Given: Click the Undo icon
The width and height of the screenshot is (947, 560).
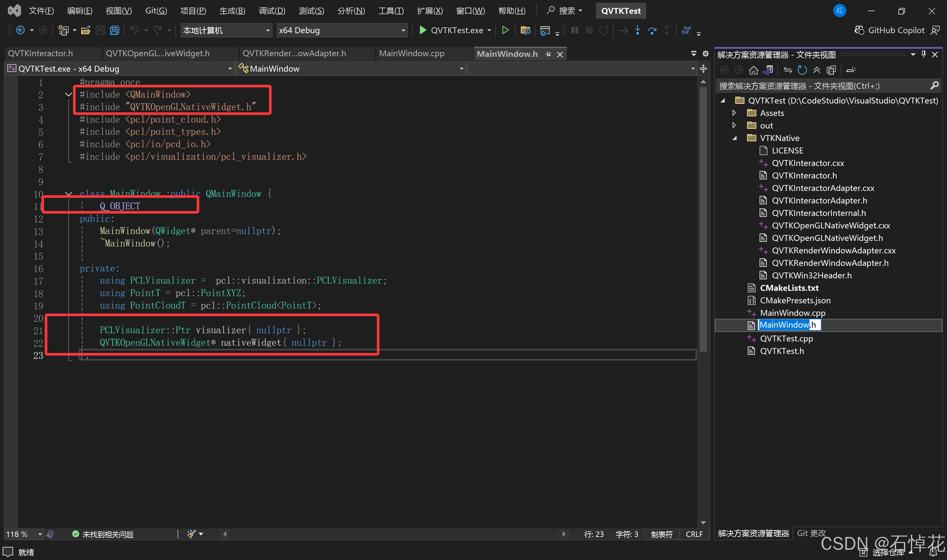Looking at the screenshot, I should (x=135, y=30).
